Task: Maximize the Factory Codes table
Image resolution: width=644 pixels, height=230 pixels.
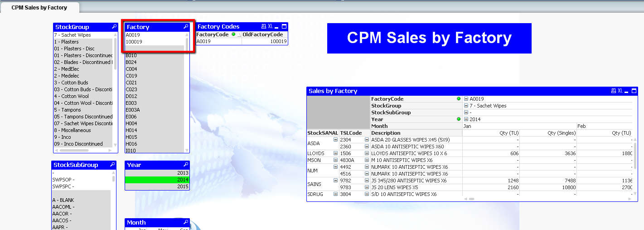Action: [x=284, y=27]
